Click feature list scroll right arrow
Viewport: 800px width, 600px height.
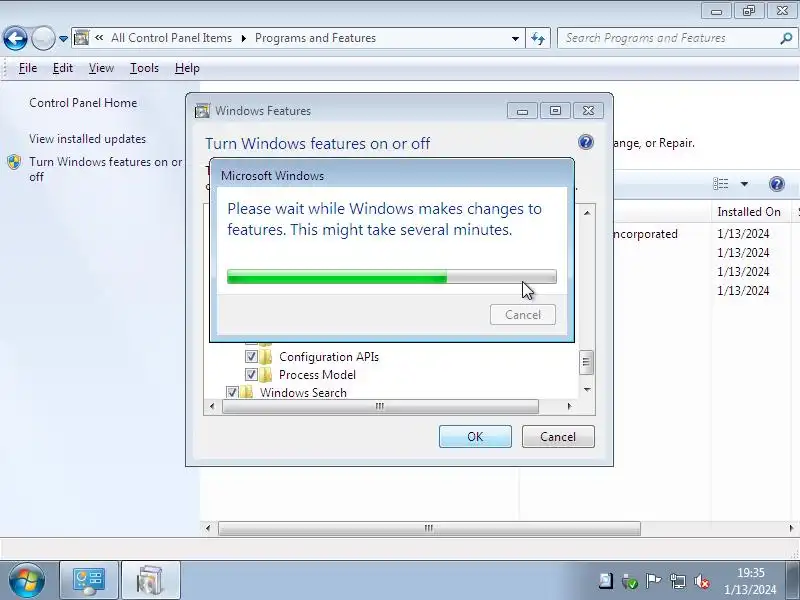pos(569,406)
